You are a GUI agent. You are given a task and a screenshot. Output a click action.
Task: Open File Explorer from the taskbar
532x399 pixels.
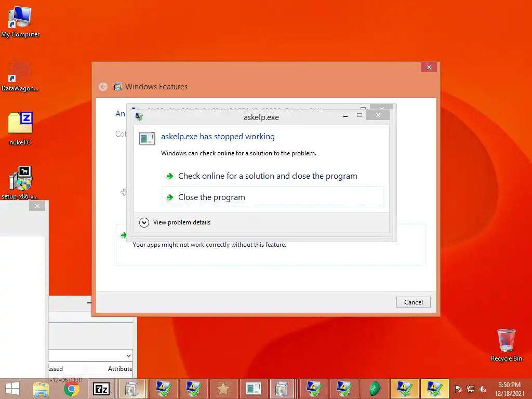click(x=41, y=389)
